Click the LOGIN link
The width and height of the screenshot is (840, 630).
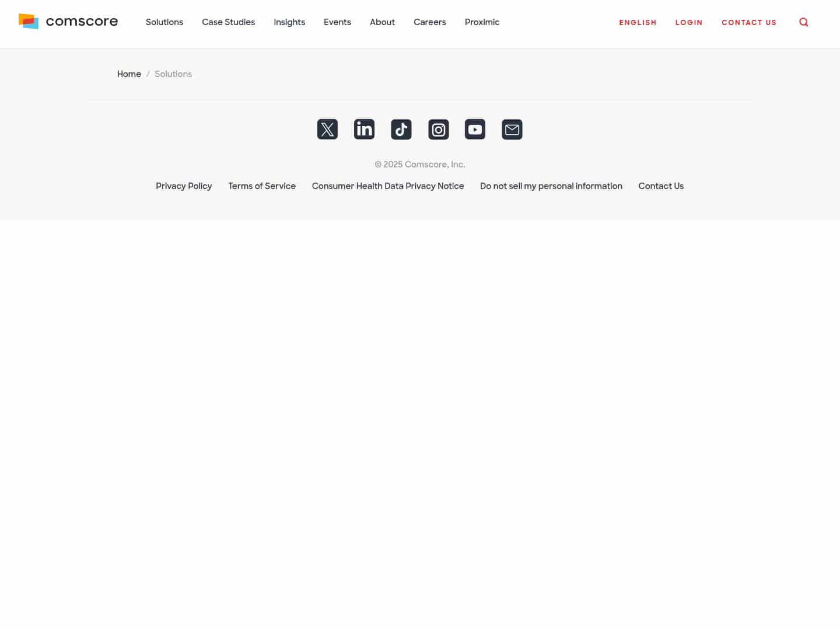tap(689, 22)
